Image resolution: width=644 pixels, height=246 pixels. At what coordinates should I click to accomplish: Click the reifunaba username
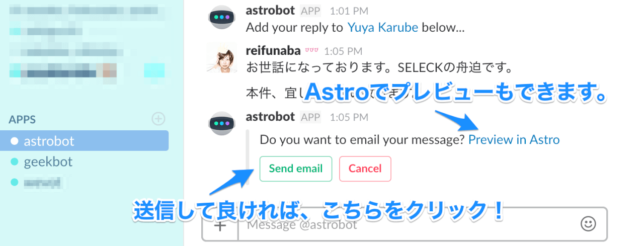pyautogui.click(x=273, y=50)
